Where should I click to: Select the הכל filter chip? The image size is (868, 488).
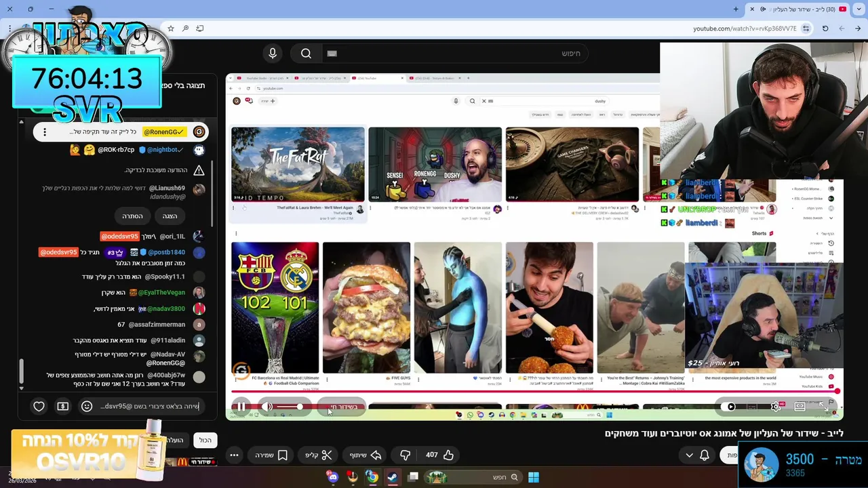[x=205, y=440]
